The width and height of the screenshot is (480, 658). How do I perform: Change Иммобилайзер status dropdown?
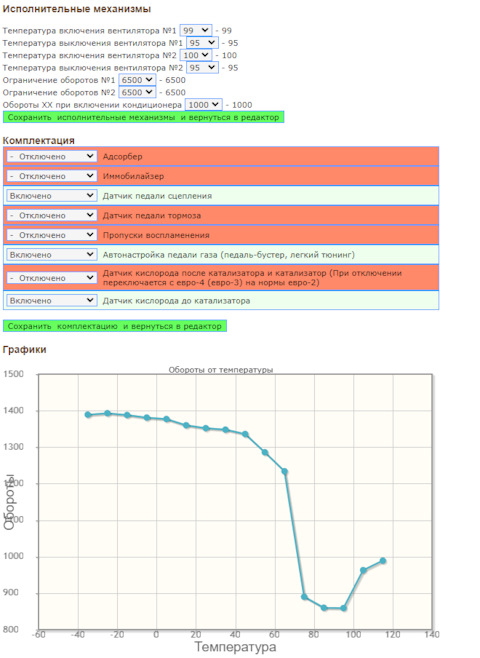tap(52, 176)
